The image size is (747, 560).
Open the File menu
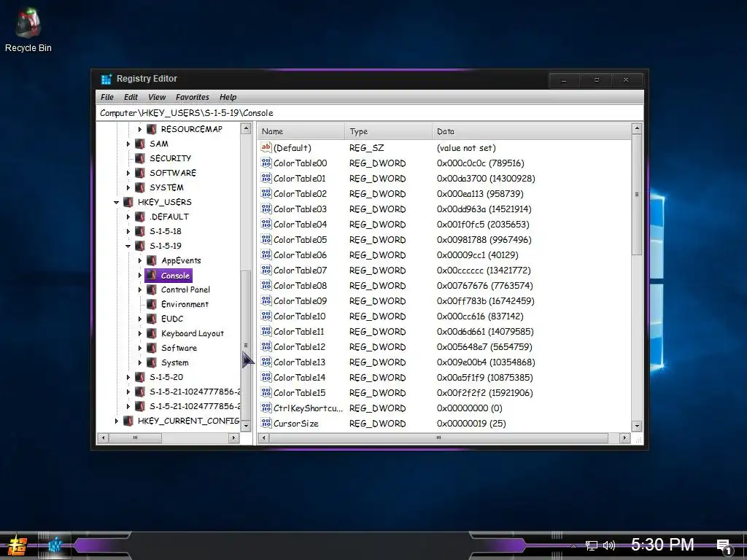click(x=107, y=97)
